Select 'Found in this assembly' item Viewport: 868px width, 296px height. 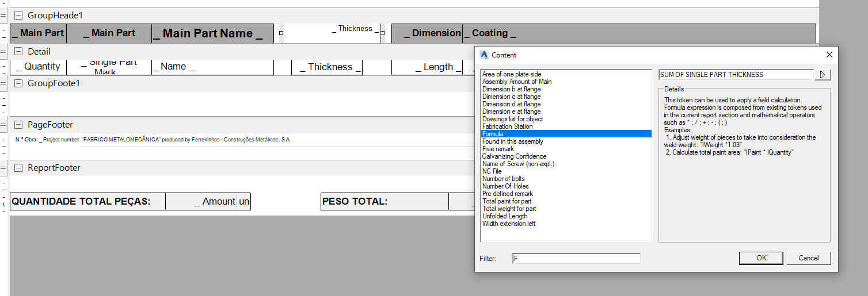(513, 141)
